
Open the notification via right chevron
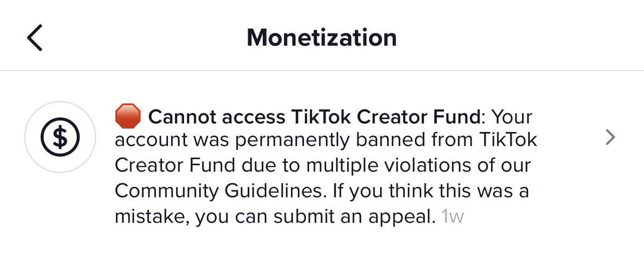tap(610, 137)
